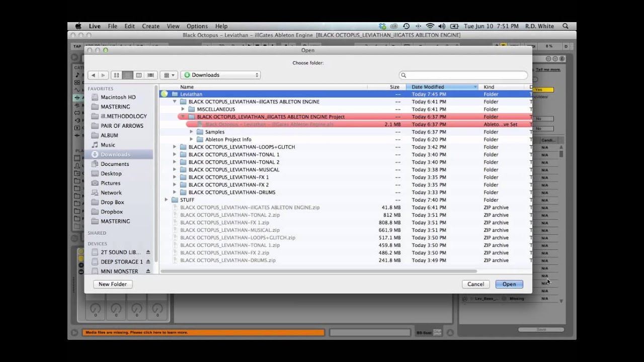Screen dimensions: 644x362
Task: Open the Options menu
Action: [197, 26]
